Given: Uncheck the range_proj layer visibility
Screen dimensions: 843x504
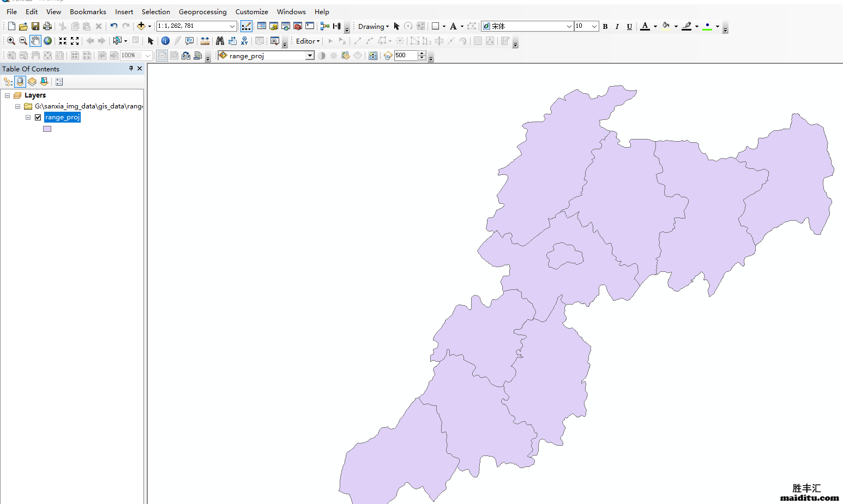Looking at the screenshot, I should [x=38, y=117].
